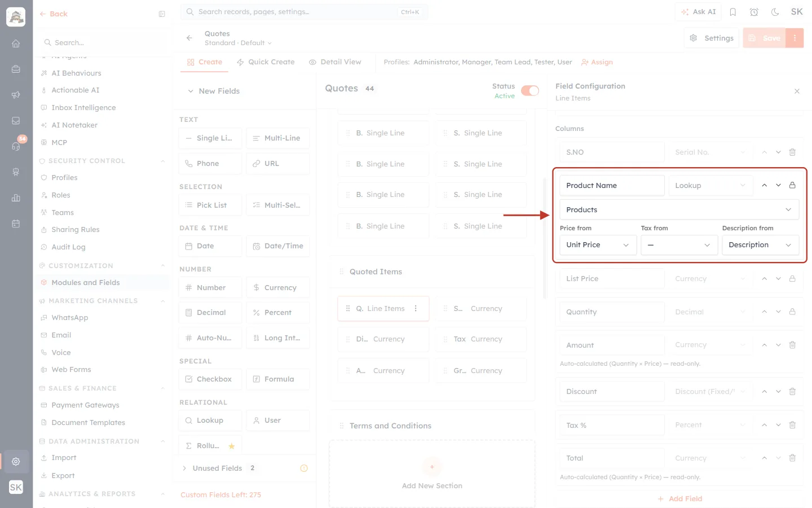Select the Currency field type
Viewport: 812px width, 508px height.
click(278, 288)
